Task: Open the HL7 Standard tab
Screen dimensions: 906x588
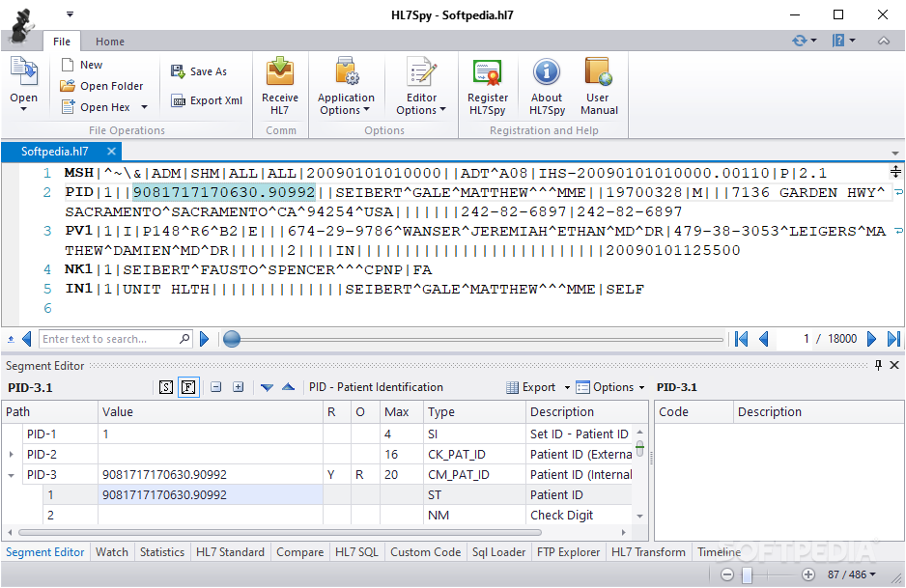Action: pyautogui.click(x=229, y=552)
